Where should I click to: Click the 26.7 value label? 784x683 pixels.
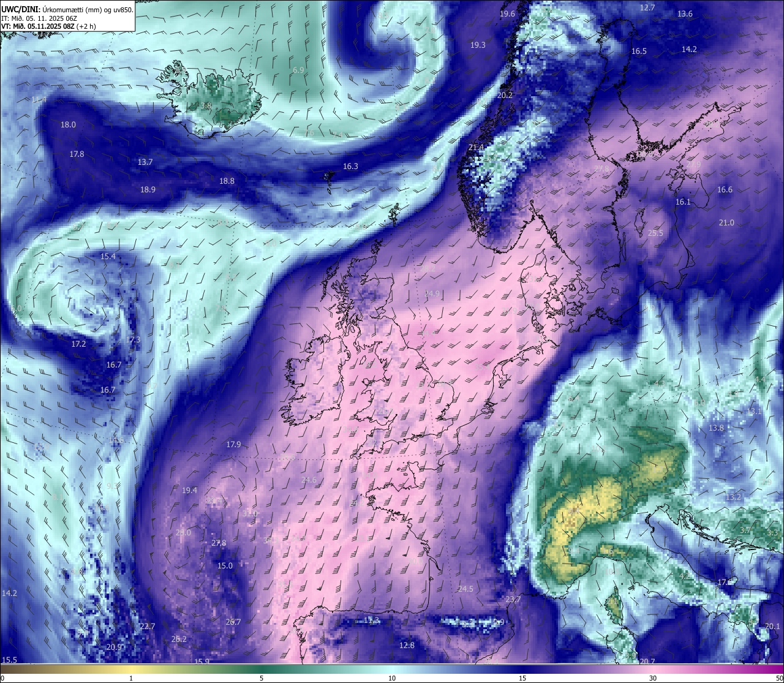pos(233,622)
